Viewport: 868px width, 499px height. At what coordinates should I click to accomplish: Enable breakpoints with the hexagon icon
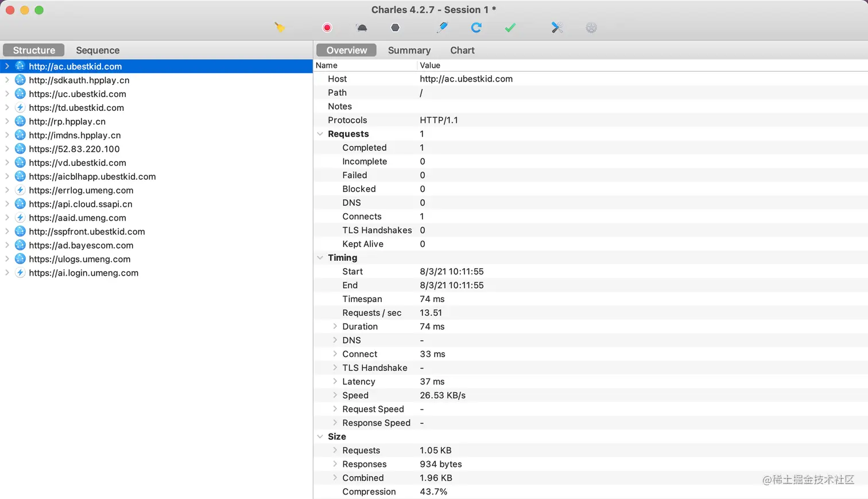point(396,28)
